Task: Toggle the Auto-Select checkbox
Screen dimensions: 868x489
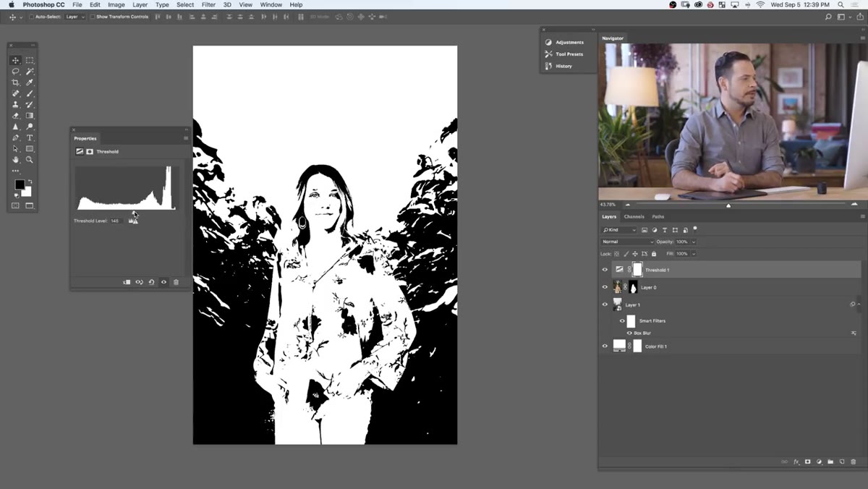Action: tap(32, 17)
